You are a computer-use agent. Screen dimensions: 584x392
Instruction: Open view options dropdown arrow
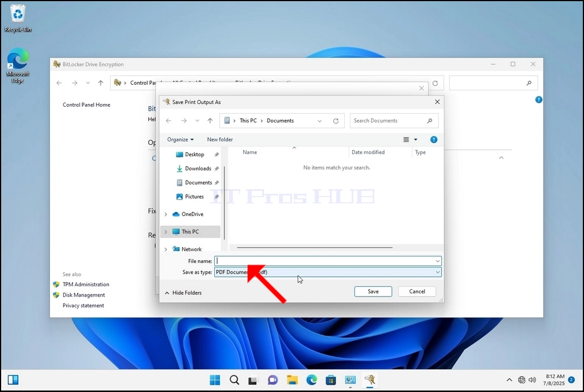[416, 140]
